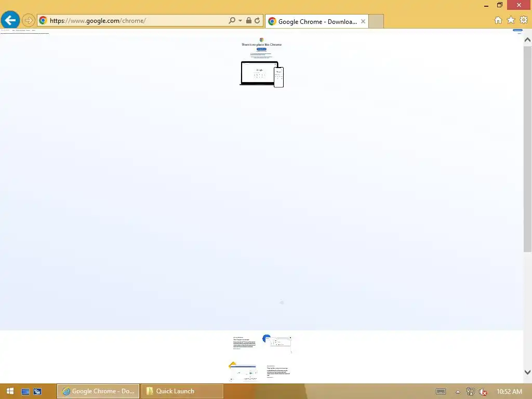Refresh the page with the reload icon

[258, 20]
